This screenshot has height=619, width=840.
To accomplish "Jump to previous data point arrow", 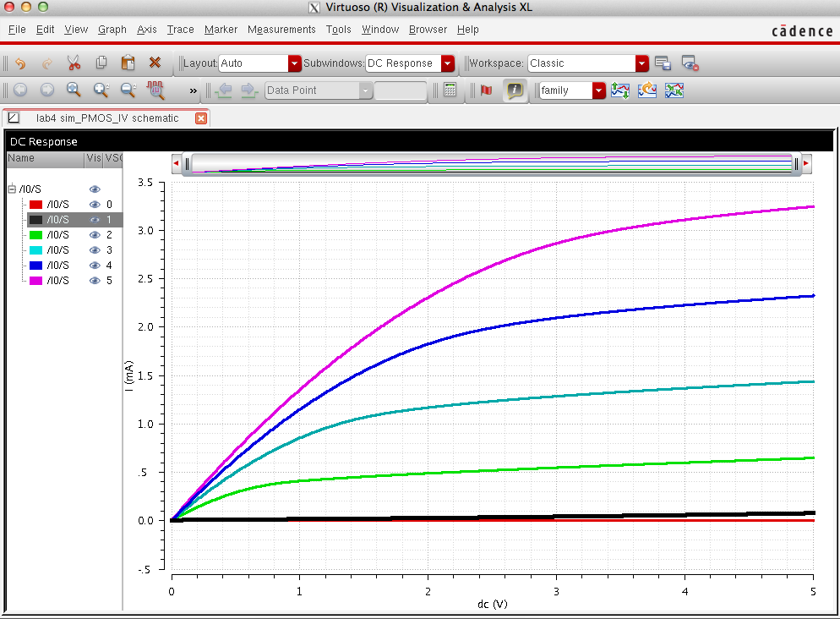I will click(225, 90).
